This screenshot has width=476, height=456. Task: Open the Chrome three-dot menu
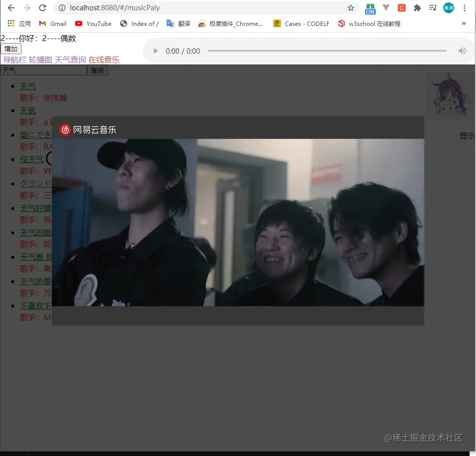coord(464,8)
